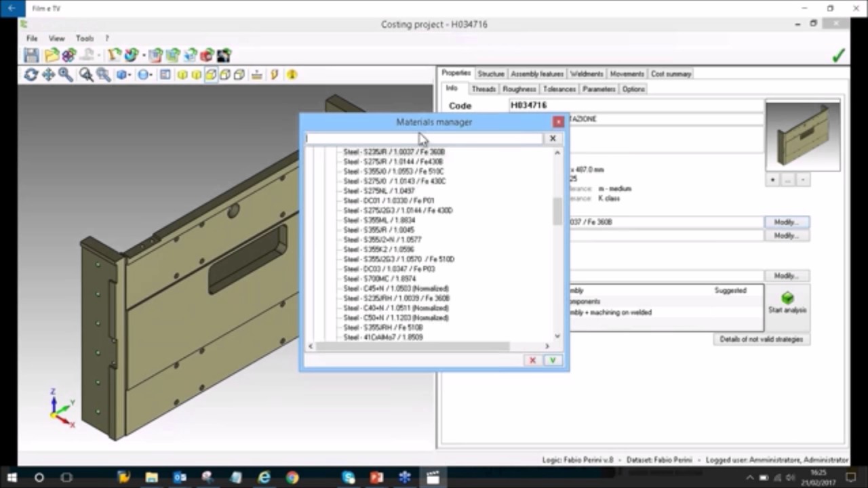Click the yellow warning sign toolbar icon
Screen dimensions: 868x488
(292, 75)
